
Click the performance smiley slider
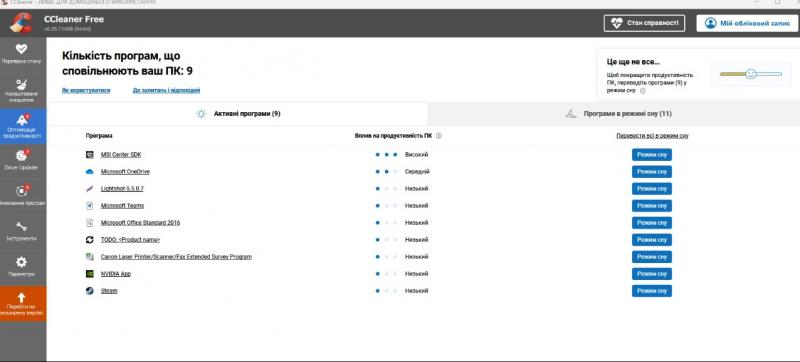tap(751, 74)
